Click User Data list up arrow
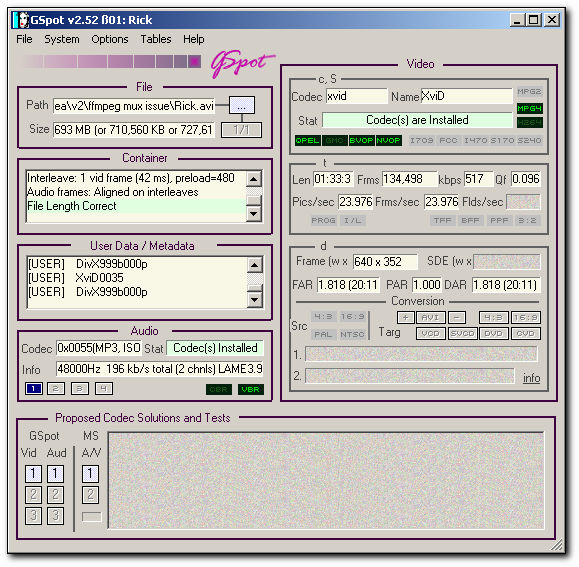 click(254, 264)
